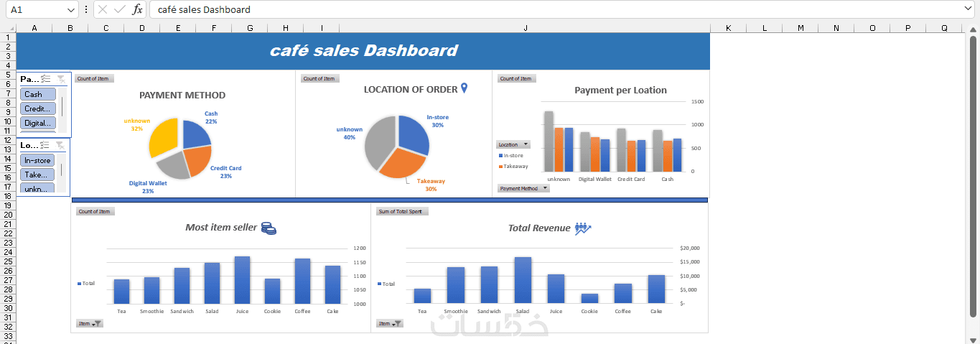Viewport: 980px width, 344px height.
Task: Click the In-store 30% data label
Action: pos(437,121)
